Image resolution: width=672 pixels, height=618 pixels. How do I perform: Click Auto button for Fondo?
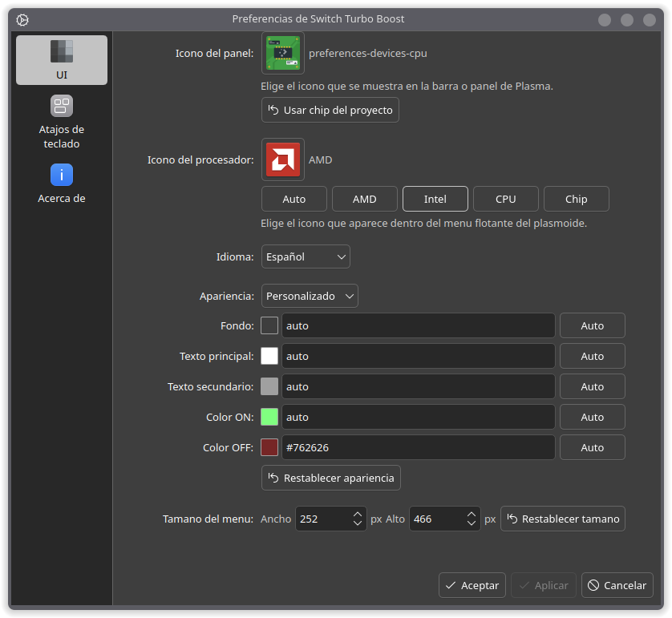click(x=593, y=325)
